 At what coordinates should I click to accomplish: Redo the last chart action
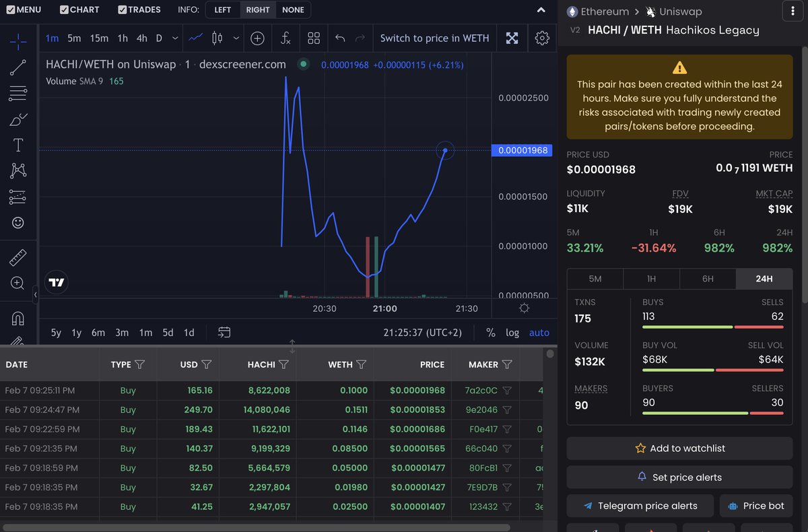pyautogui.click(x=360, y=38)
